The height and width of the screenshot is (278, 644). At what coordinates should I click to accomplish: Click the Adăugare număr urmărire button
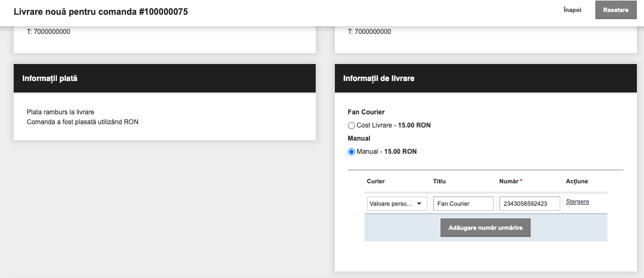[485, 228]
